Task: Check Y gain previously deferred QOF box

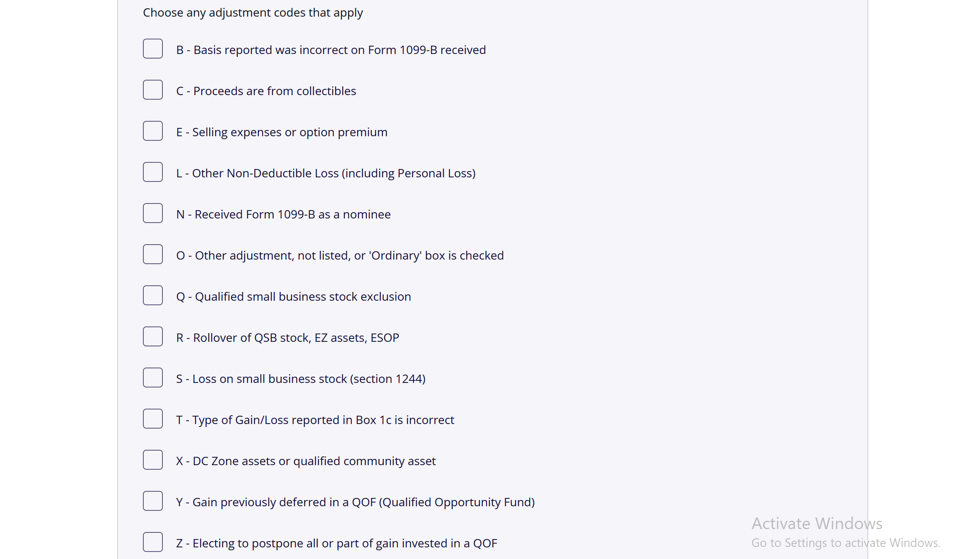Action: tap(152, 501)
